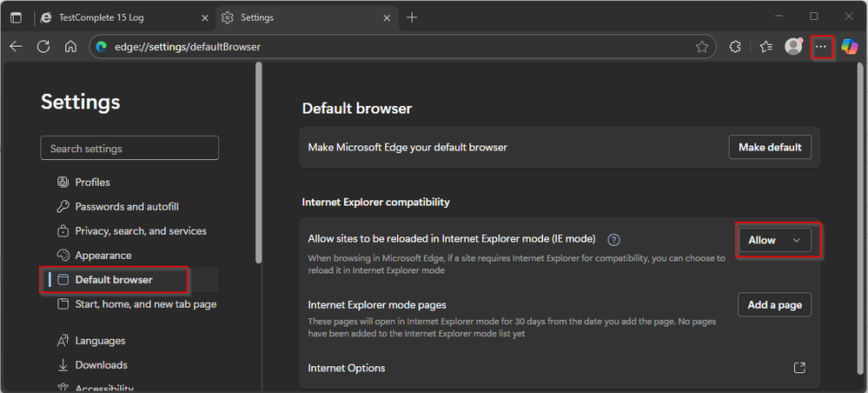
Task: Click the Search settings field
Action: pyautogui.click(x=129, y=149)
